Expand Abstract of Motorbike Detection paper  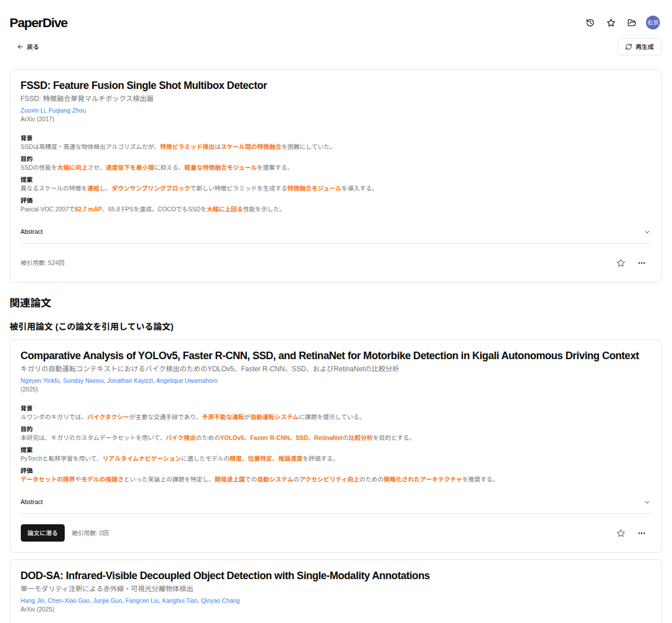click(x=335, y=502)
